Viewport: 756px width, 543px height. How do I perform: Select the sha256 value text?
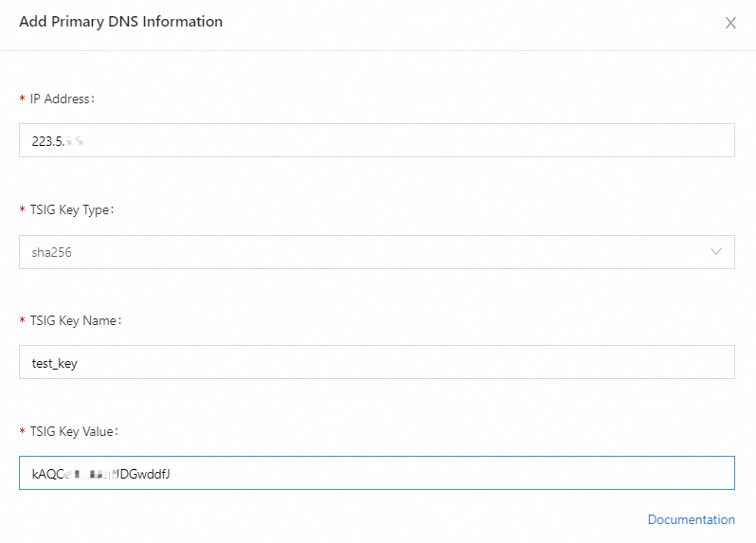(50, 253)
